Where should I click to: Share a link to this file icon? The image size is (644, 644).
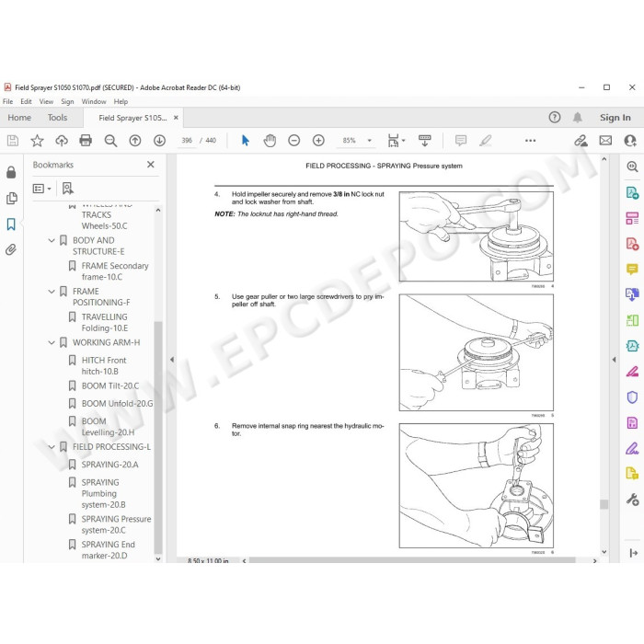pyautogui.click(x=581, y=141)
